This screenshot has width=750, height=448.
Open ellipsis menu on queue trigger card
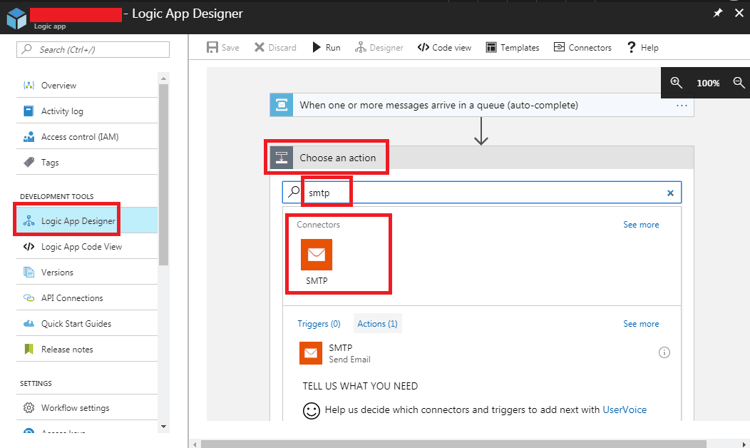(x=682, y=105)
